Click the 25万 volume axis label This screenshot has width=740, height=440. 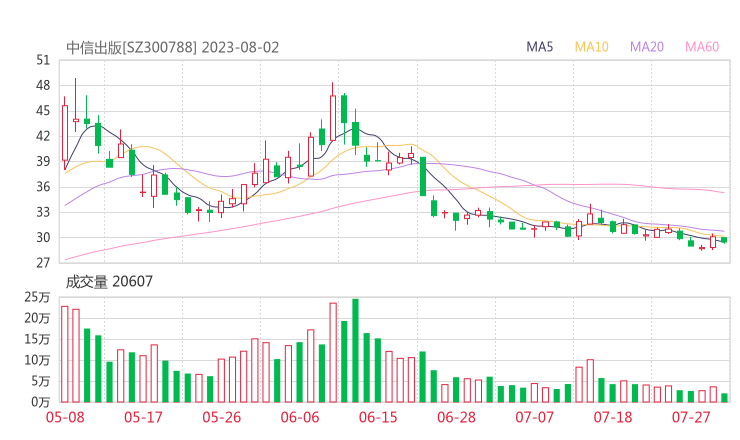37,297
